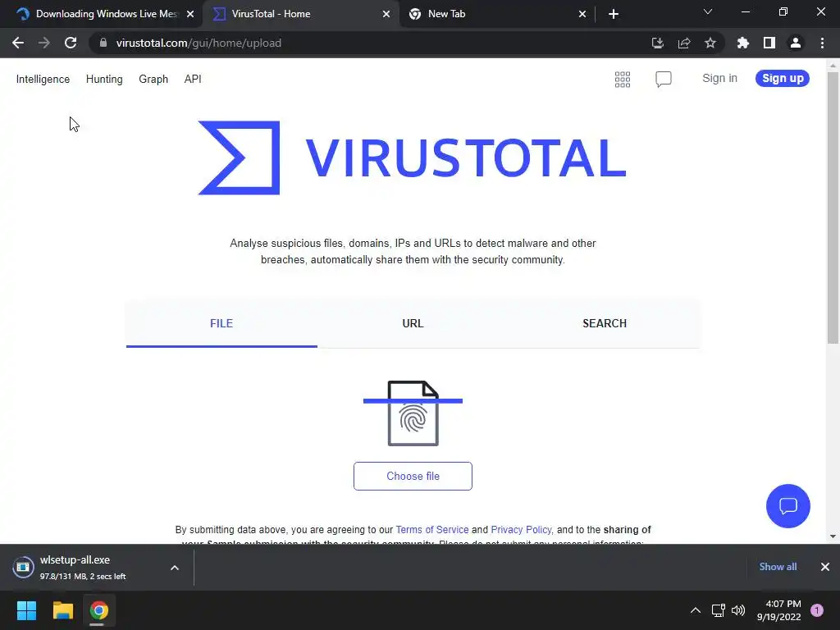Open the notification count badge
This screenshot has width=840, height=630.
click(x=817, y=610)
